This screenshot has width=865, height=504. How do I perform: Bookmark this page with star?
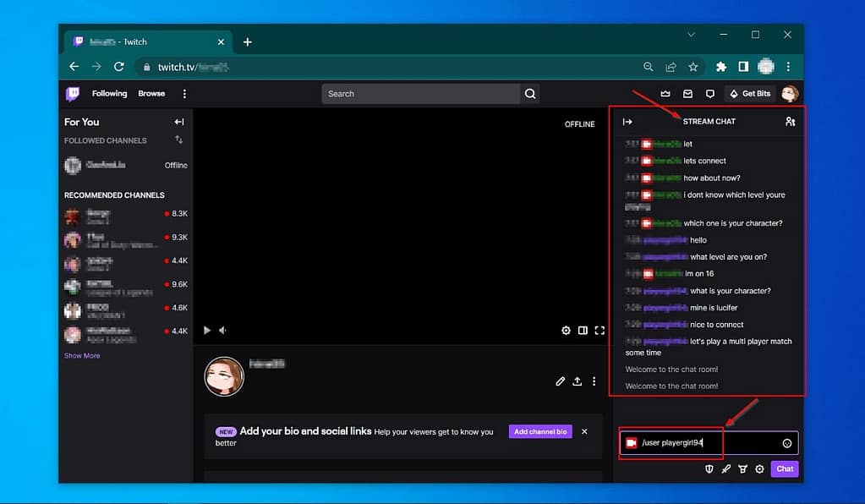click(x=693, y=67)
